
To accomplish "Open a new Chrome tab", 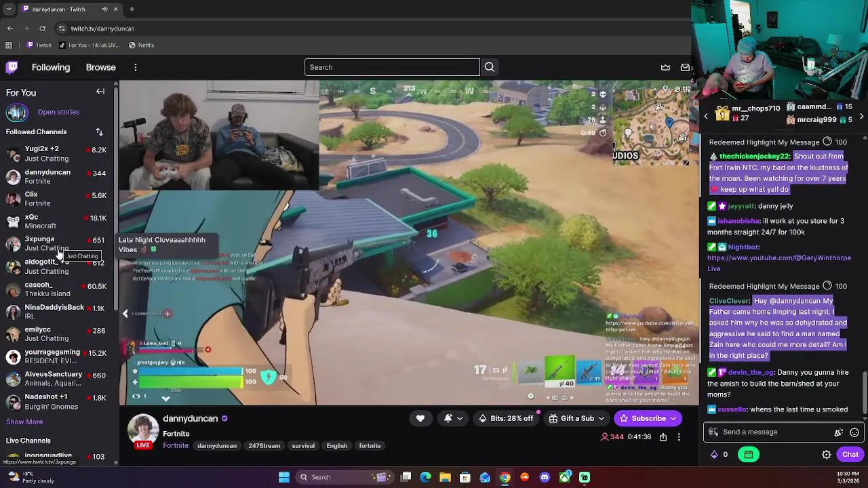I will point(132,9).
